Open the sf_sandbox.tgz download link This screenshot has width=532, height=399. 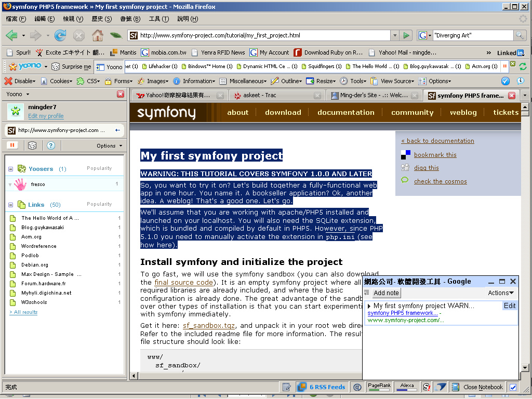click(x=209, y=326)
